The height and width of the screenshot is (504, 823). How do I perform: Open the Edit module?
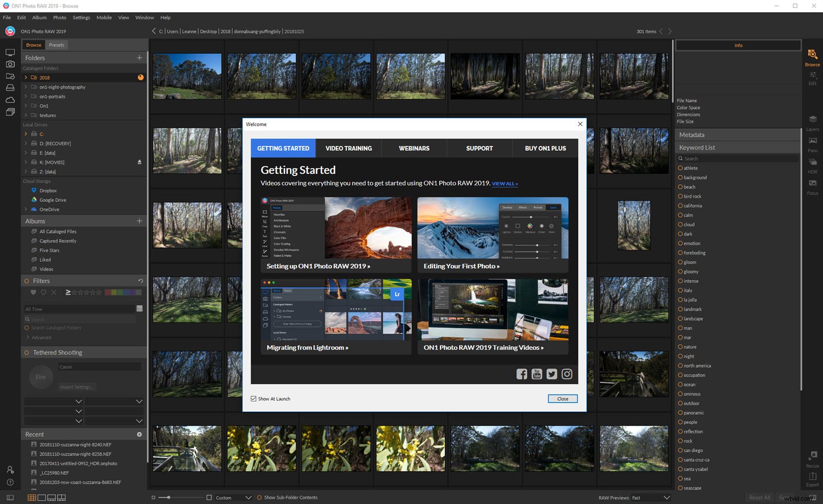pyautogui.click(x=813, y=77)
